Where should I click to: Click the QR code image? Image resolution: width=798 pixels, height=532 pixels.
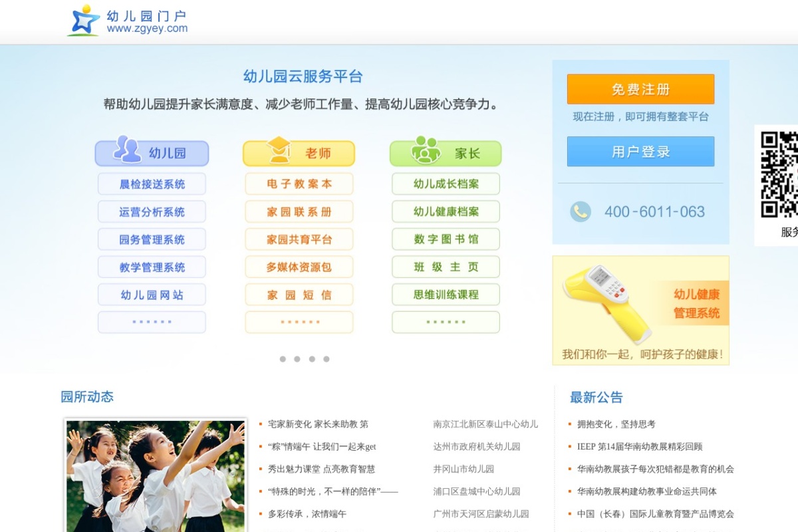[x=779, y=175]
